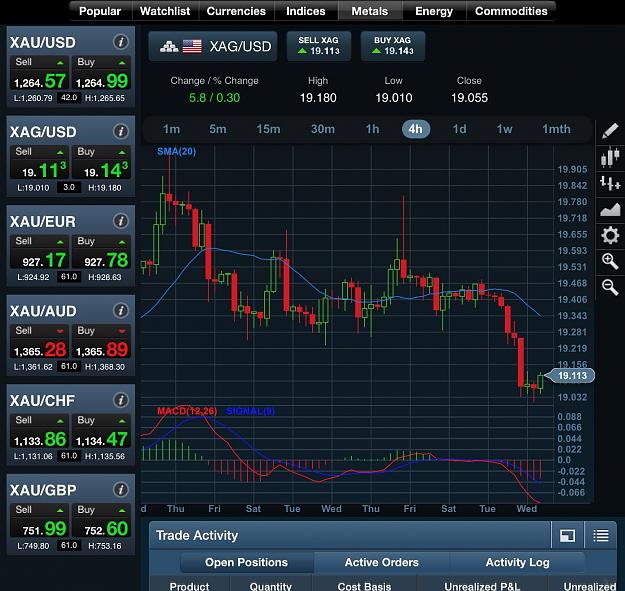Switch chart to area style
Viewport: 625px width, 591px height.
pyautogui.click(x=610, y=209)
